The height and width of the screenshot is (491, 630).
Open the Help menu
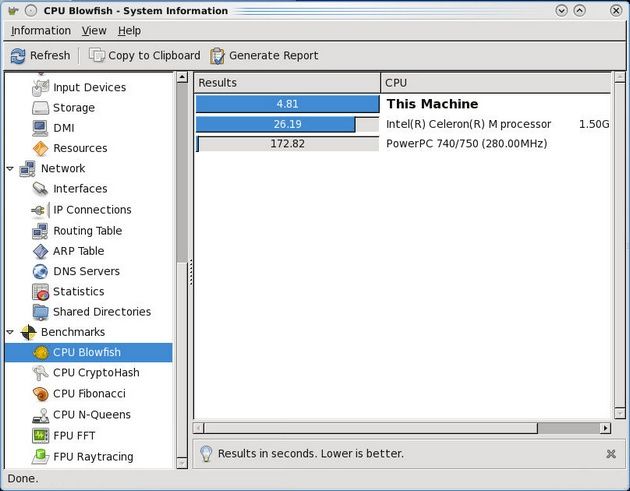[129, 31]
